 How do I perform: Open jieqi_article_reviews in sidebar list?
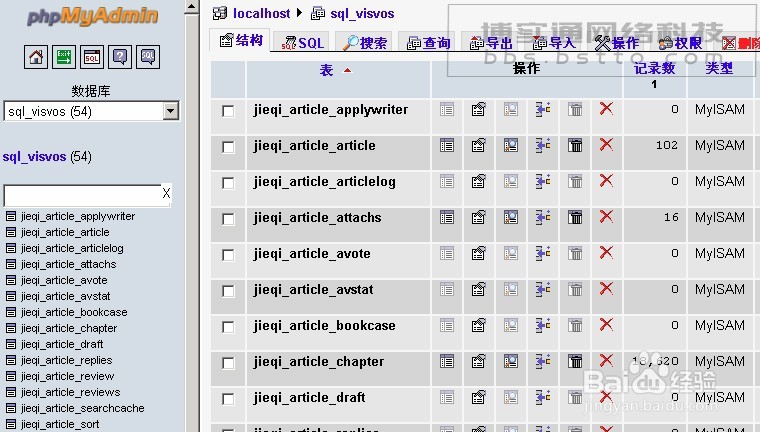pyautogui.click(x=70, y=392)
